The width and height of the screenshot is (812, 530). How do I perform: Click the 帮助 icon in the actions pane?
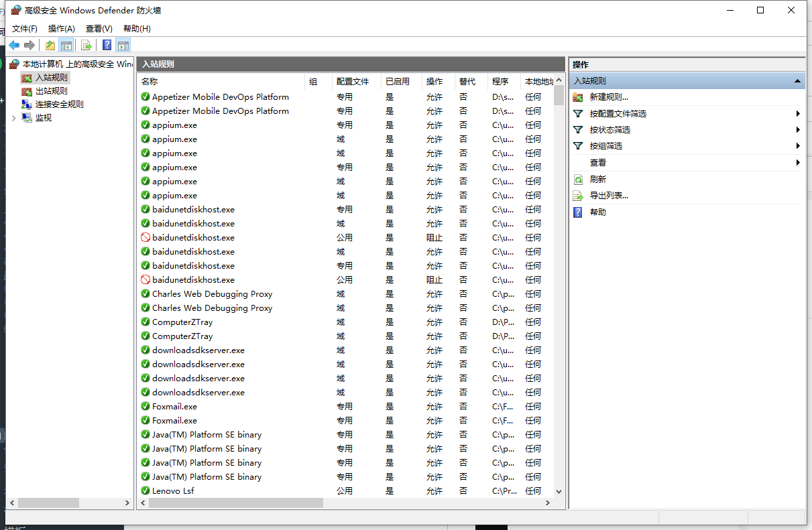click(578, 212)
